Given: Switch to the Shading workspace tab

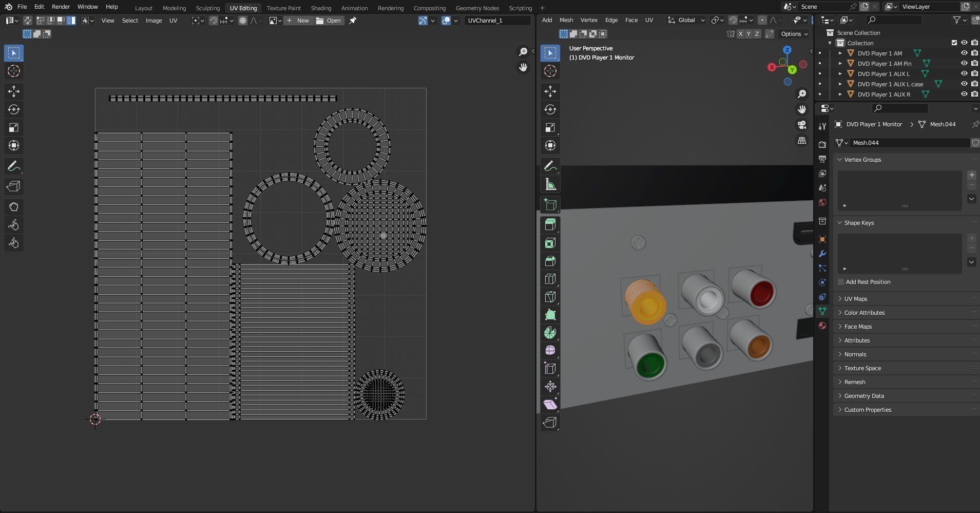Looking at the screenshot, I should point(321,8).
